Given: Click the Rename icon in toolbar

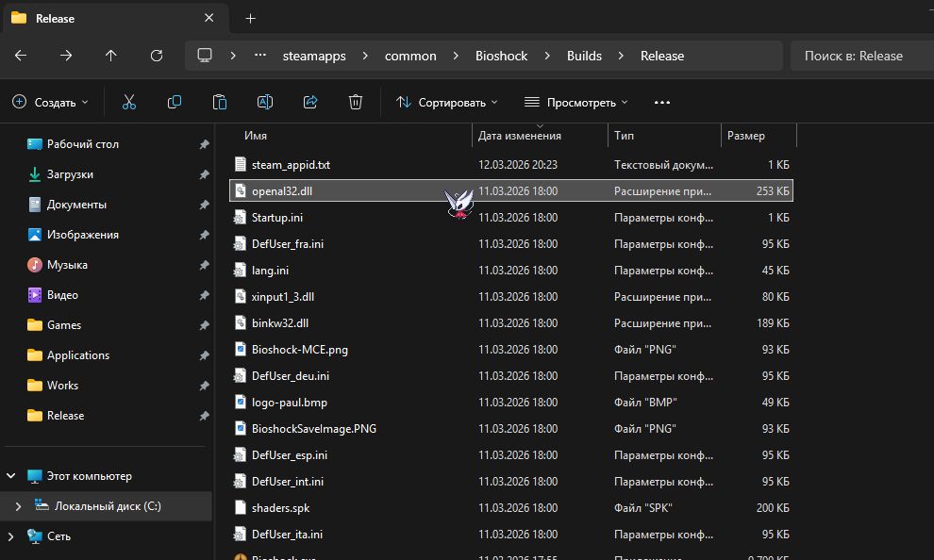Looking at the screenshot, I should [x=264, y=103].
